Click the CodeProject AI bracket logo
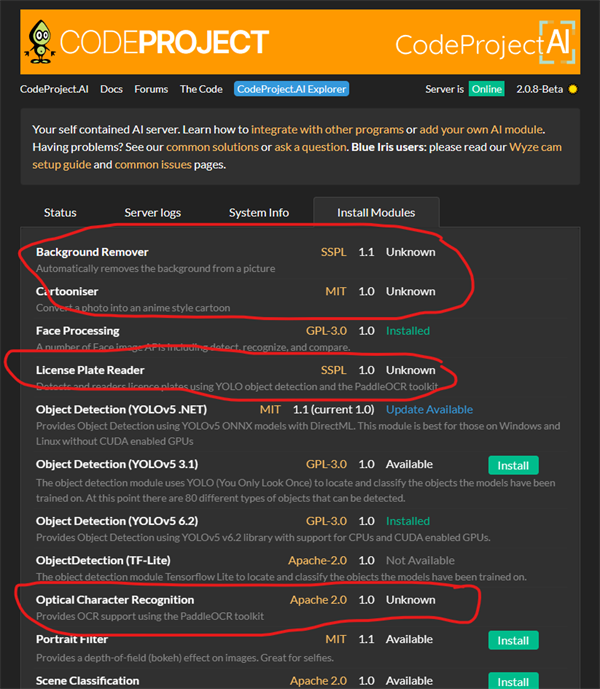Screen dimensions: 600x689 click(557, 42)
